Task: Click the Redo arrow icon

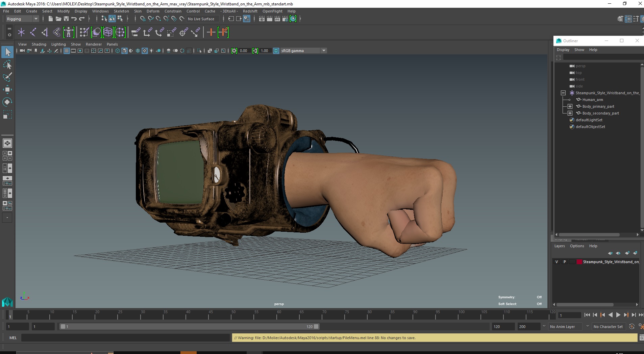Action: 82,19
